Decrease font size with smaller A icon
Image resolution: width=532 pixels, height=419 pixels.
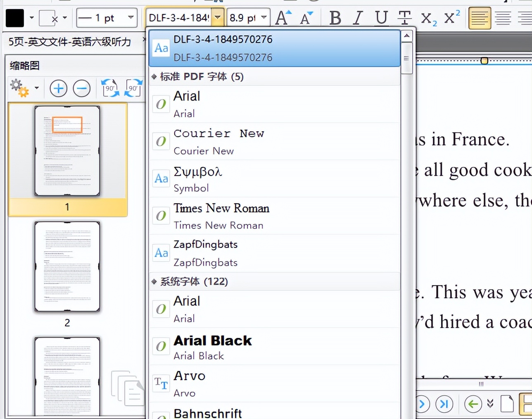coord(306,18)
